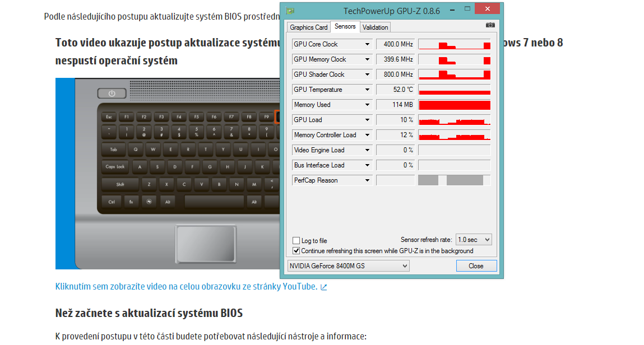
Task: Click the GPU-Z app icon in title bar
Action: tap(290, 10)
